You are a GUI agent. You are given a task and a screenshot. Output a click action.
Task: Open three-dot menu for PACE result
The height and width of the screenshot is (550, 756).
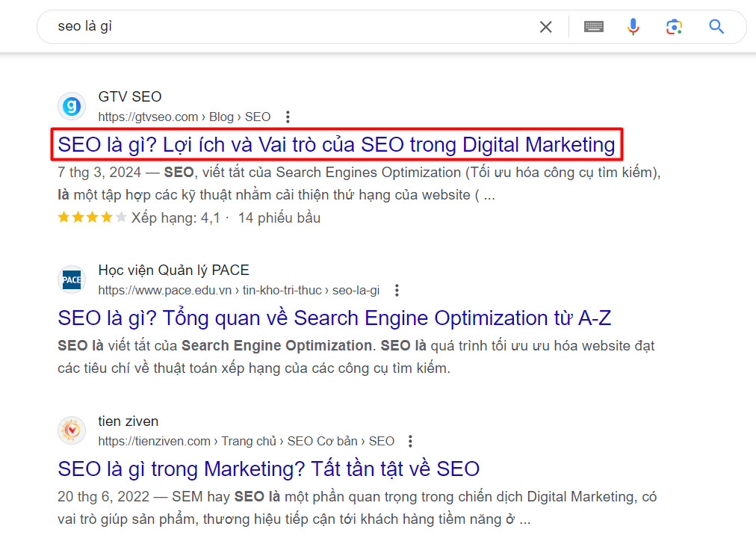pyautogui.click(x=397, y=291)
